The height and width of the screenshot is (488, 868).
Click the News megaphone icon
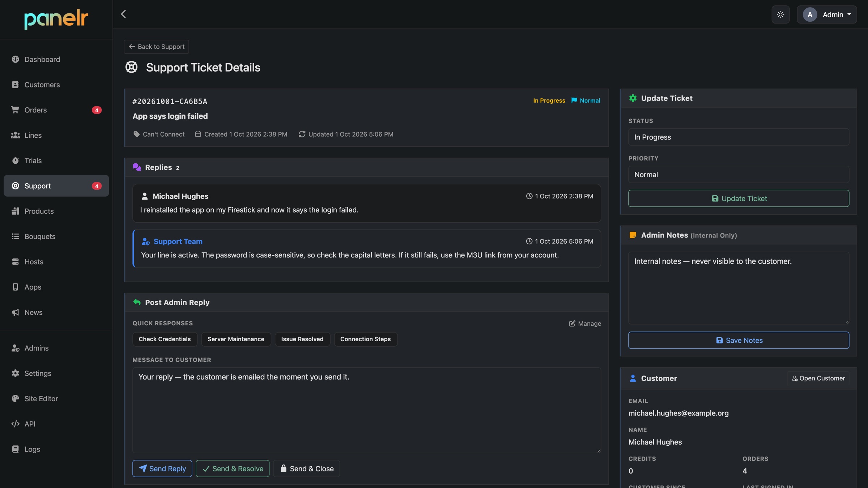click(x=15, y=312)
